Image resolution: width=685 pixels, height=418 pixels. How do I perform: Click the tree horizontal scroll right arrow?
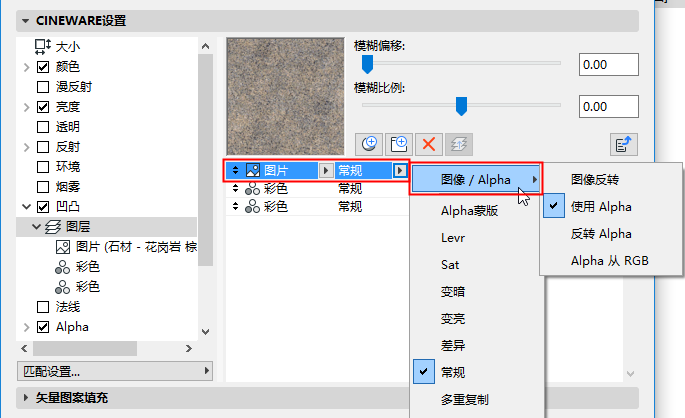click(189, 349)
